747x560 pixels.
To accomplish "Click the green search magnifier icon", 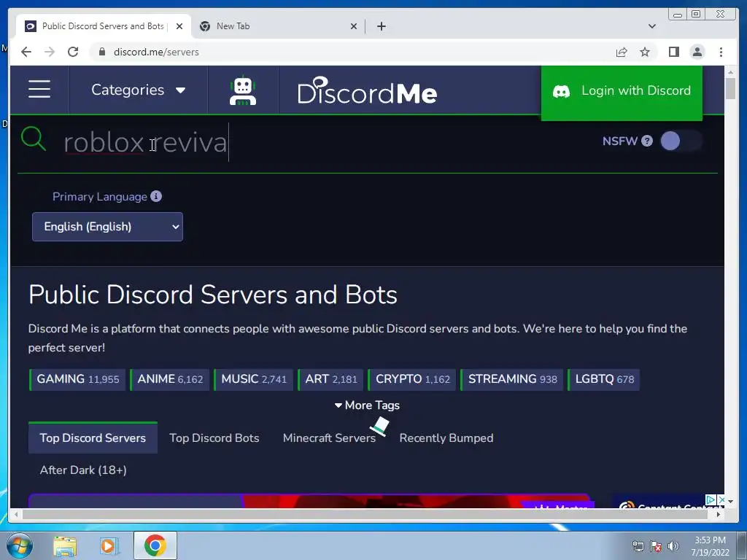I will tap(34, 139).
